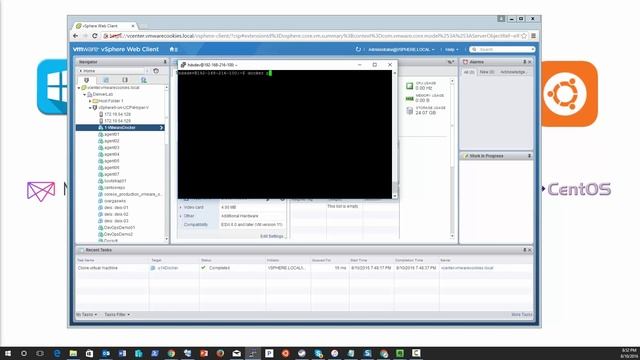The width and height of the screenshot is (640, 360).
Task: Open the Tasks Filter dropdown
Action: click(x=117, y=315)
